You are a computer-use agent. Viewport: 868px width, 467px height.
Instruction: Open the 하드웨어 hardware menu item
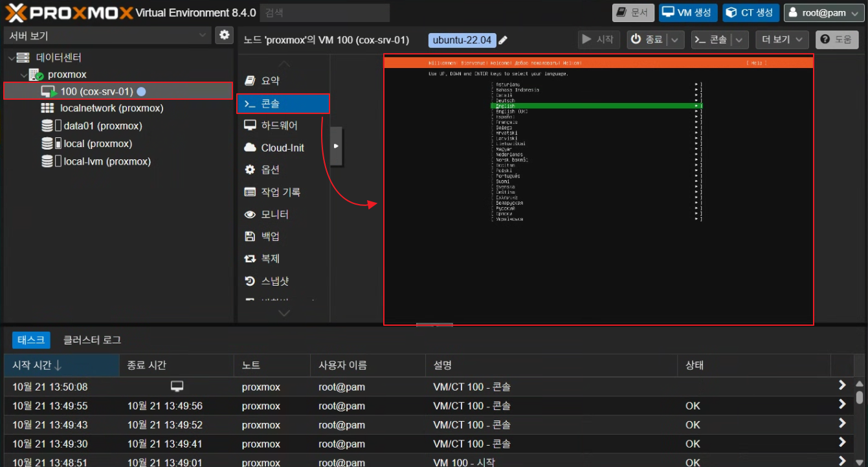284,125
